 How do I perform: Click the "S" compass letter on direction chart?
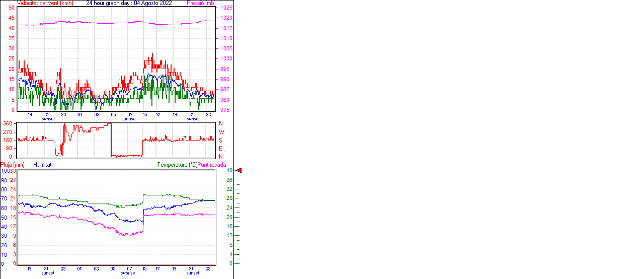tap(221, 140)
